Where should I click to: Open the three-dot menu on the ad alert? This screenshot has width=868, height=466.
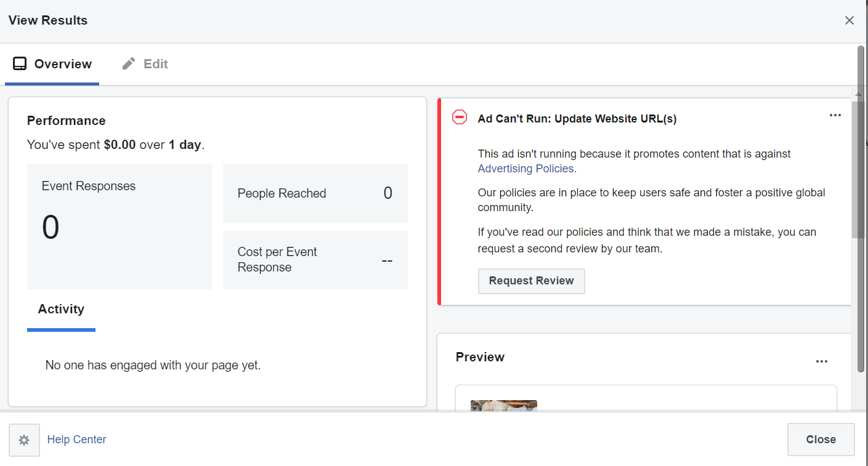click(835, 115)
